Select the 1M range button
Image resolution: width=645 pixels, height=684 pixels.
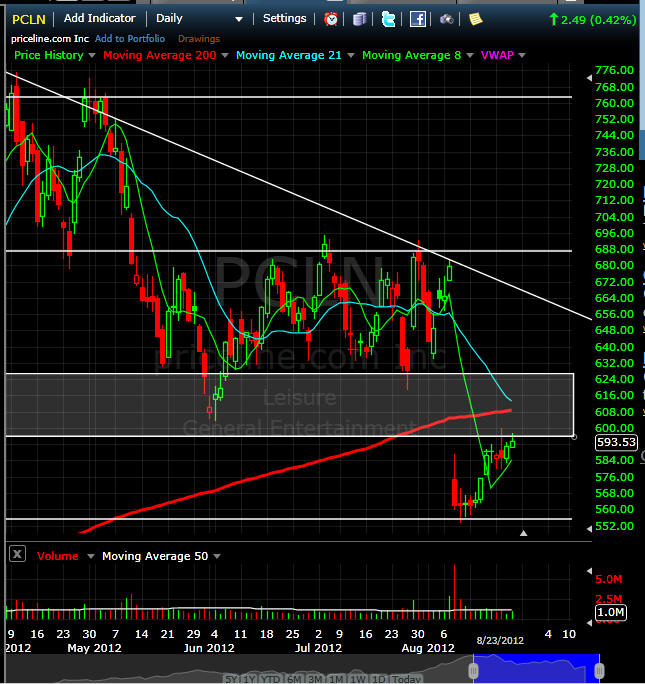pos(336,679)
